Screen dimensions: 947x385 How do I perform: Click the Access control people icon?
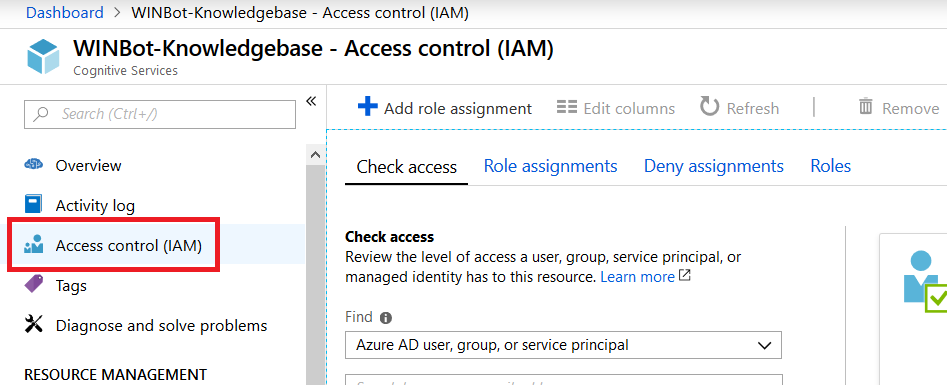(33, 245)
